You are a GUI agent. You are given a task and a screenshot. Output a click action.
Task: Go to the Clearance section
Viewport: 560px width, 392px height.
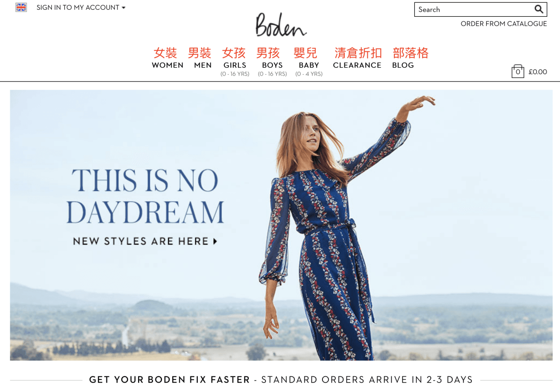click(x=357, y=65)
